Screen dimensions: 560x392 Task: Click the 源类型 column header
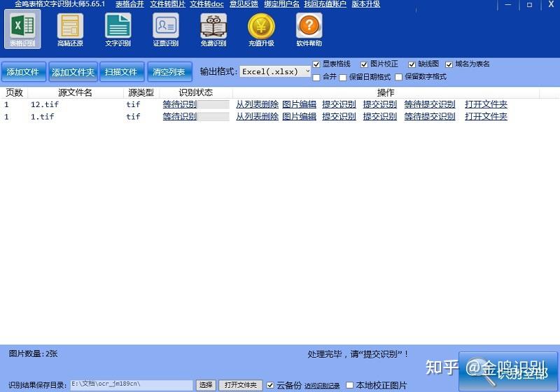pos(141,92)
